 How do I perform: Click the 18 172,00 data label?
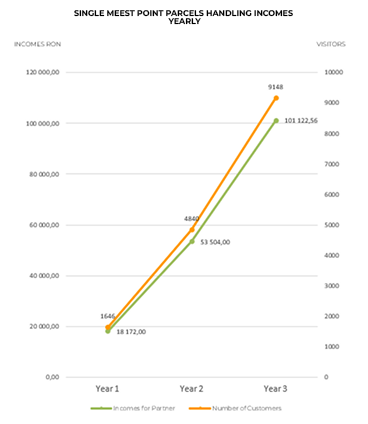[131, 332]
